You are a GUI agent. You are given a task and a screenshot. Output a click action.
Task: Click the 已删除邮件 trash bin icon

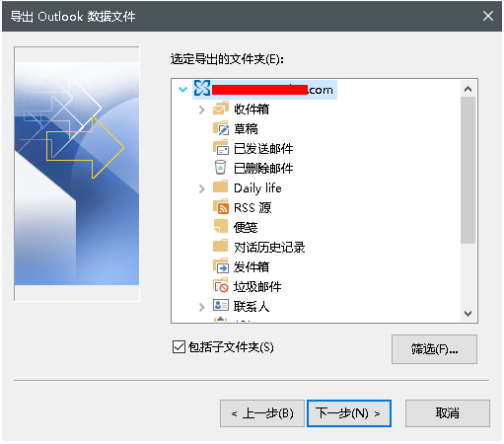coord(220,168)
